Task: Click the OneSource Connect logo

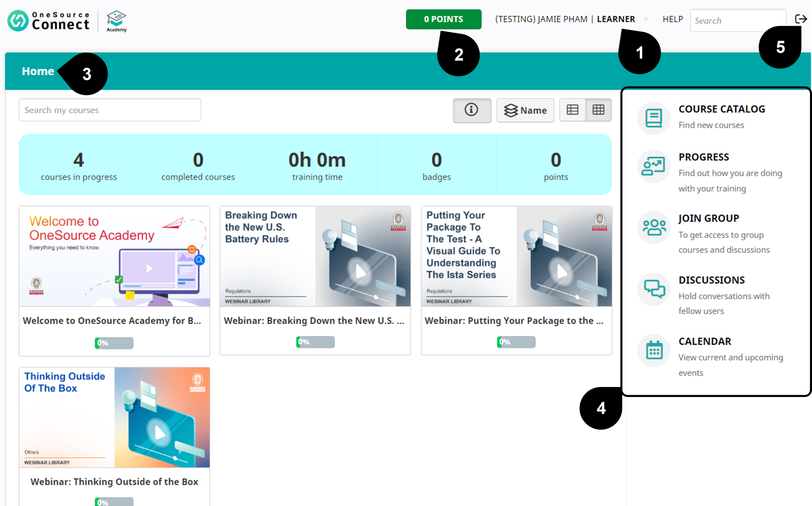Action: point(49,20)
